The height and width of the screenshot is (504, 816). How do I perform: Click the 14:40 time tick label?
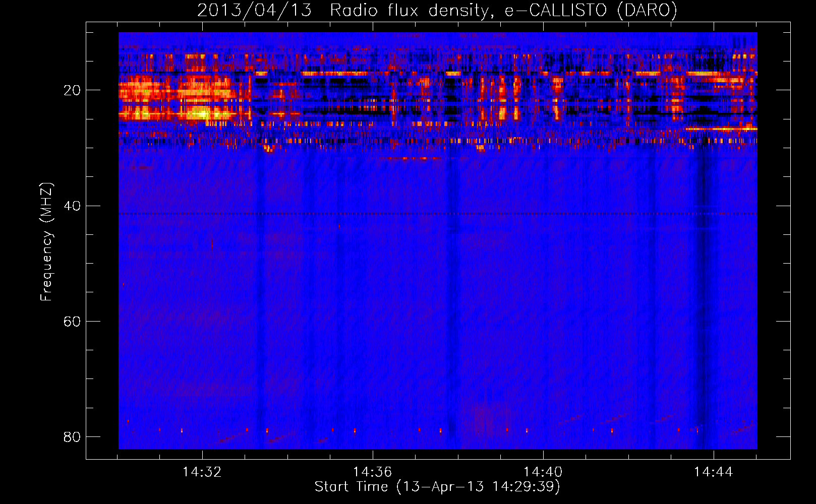click(543, 472)
